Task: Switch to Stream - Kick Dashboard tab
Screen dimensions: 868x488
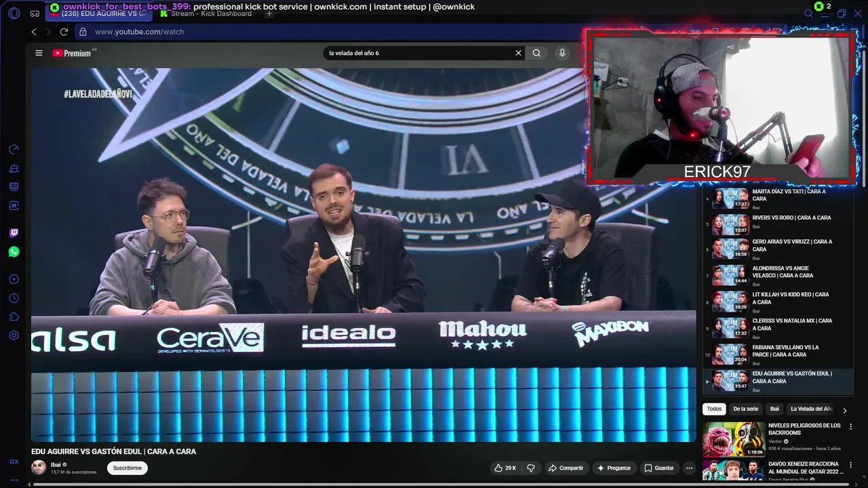Action: click(x=206, y=14)
